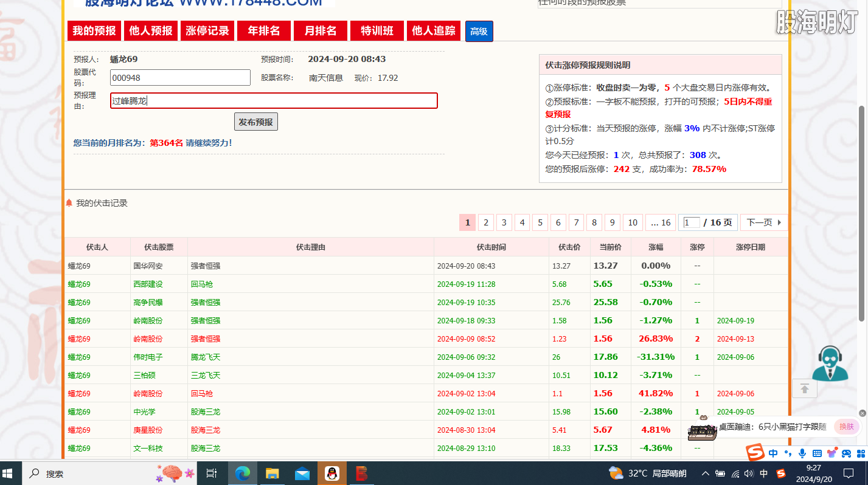This screenshot has height=485, width=868.
Task: Show hidden system tray icons
Action: click(x=706, y=473)
